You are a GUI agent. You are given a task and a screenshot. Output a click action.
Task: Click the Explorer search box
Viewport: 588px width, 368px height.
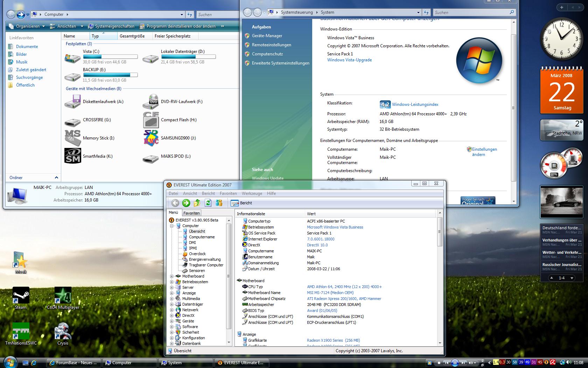pos(217,14)
